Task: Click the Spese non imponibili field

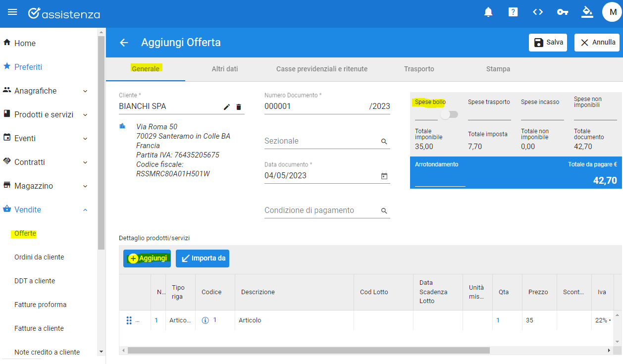Action: click(595, 114)
